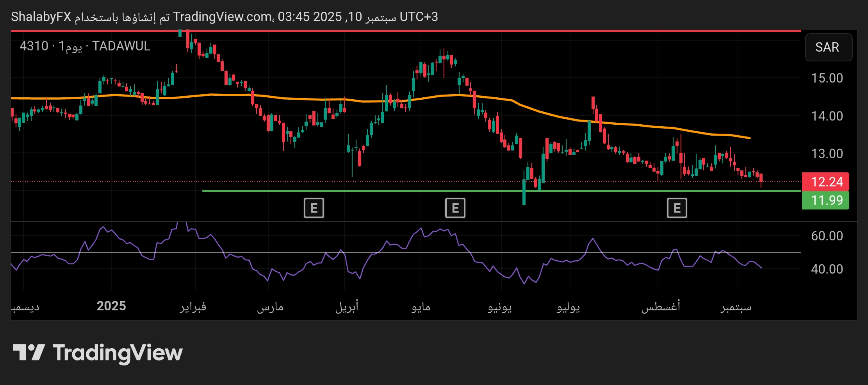Click the earnings E marker after May
The height and width of the screenshot is (385, 868).
click(x=455, y=208)
